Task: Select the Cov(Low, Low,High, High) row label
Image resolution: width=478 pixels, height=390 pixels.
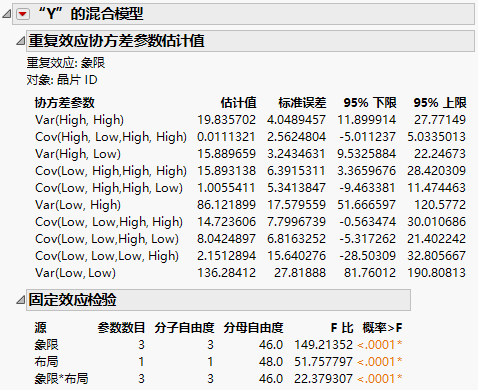Action: pos(109,222)
